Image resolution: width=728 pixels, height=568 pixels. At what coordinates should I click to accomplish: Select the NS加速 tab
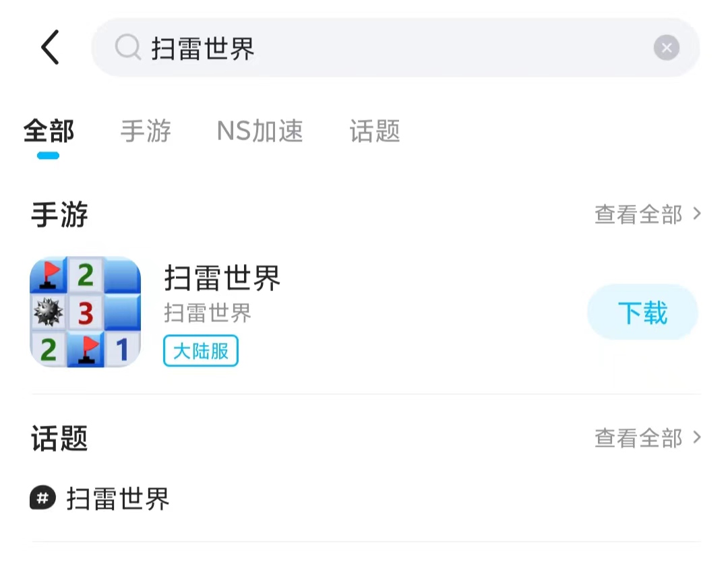coord(260,131)
